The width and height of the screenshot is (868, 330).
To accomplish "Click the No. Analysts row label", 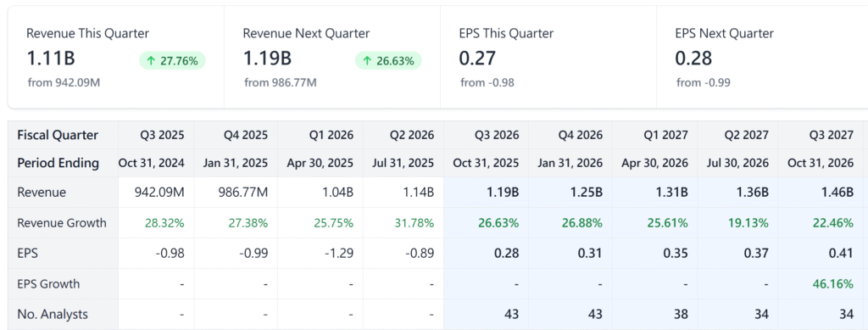I will coord(53,315).
